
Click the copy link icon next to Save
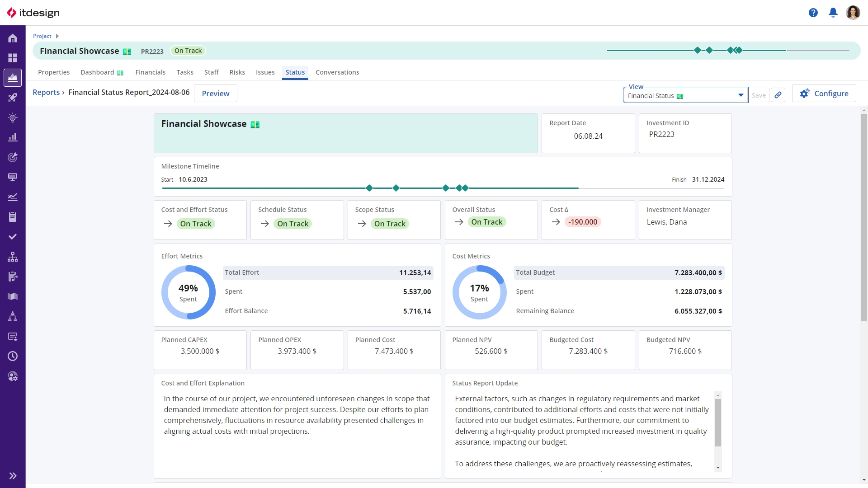click(778, 95)
